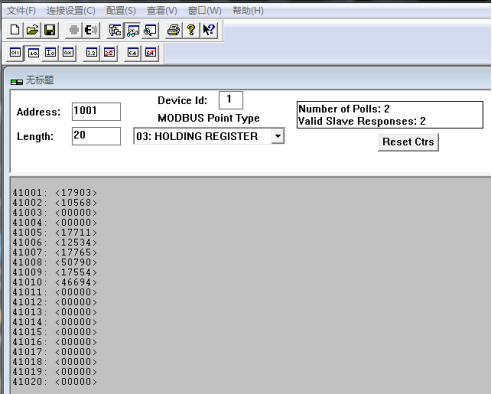Select register 41006 value 12534
Viewport: 492px width, 394px height.
[x=76, y=242]
